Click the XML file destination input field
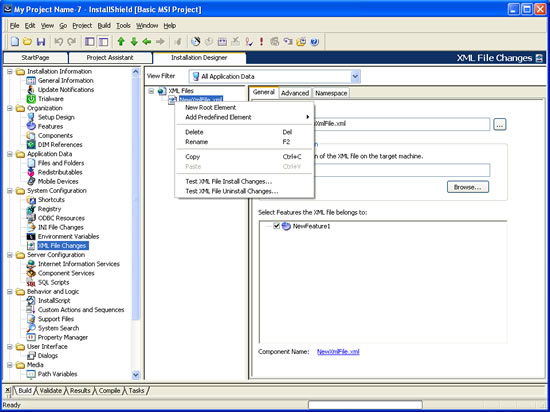The width and height of the screenshot is (550, 412). [402, 170]
